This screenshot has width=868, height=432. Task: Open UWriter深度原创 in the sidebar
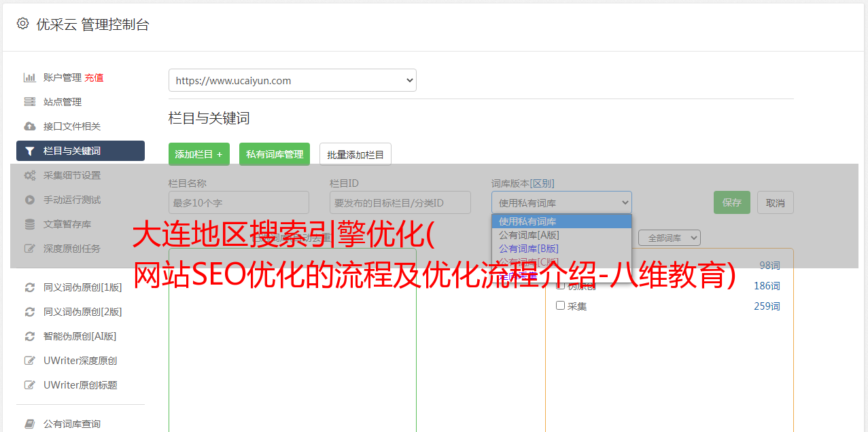coord(80,361)
